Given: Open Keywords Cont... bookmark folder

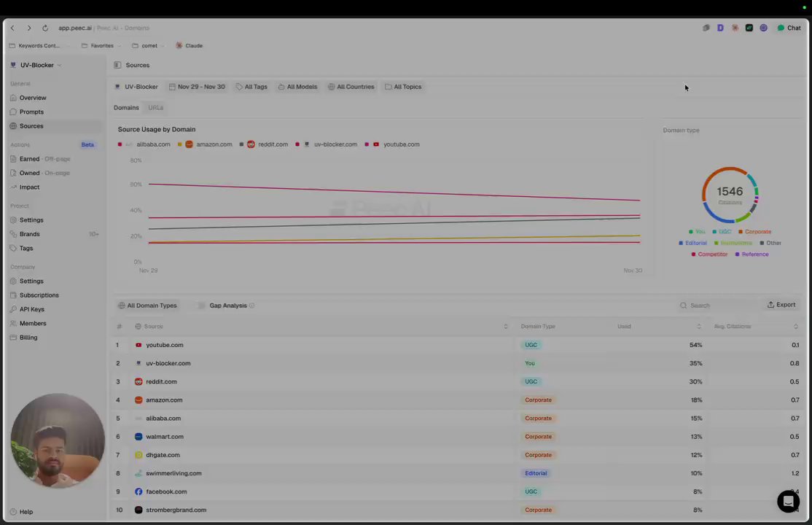Looking at the screenshot, I should point(35,46).
